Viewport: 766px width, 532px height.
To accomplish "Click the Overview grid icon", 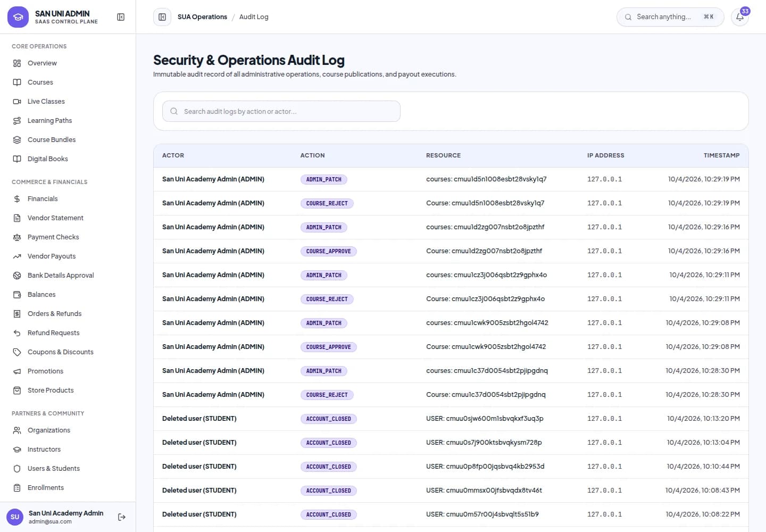I will [x=17, y=63].
